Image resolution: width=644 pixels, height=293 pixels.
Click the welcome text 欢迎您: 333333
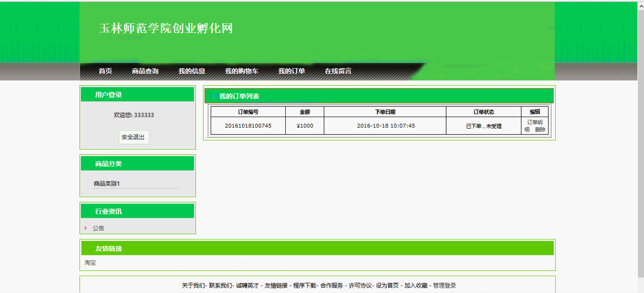pyautogui.click(x=134, y=115)
